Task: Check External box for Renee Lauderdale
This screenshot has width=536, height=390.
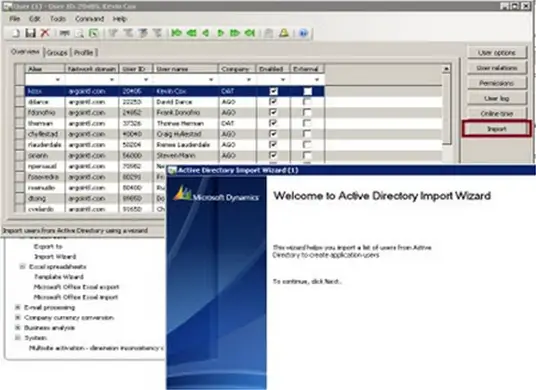Action: [307, 145]
